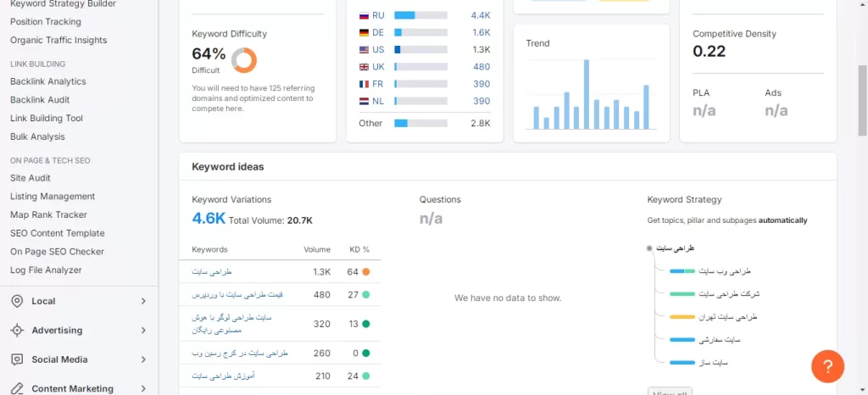Expand the Social Media section chevron

pos(143,359)
